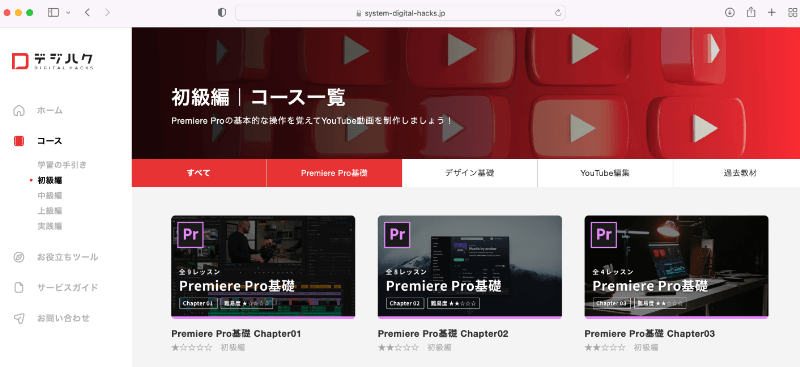
Task: Click the 難易度 badge on Chapter03 thumbnail
Action: pyautogui.click(x=660, y=303)
